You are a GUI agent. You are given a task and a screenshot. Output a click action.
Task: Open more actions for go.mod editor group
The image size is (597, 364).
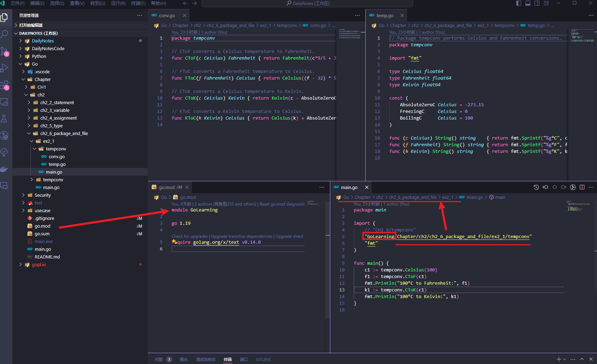(x=322, y=187)
